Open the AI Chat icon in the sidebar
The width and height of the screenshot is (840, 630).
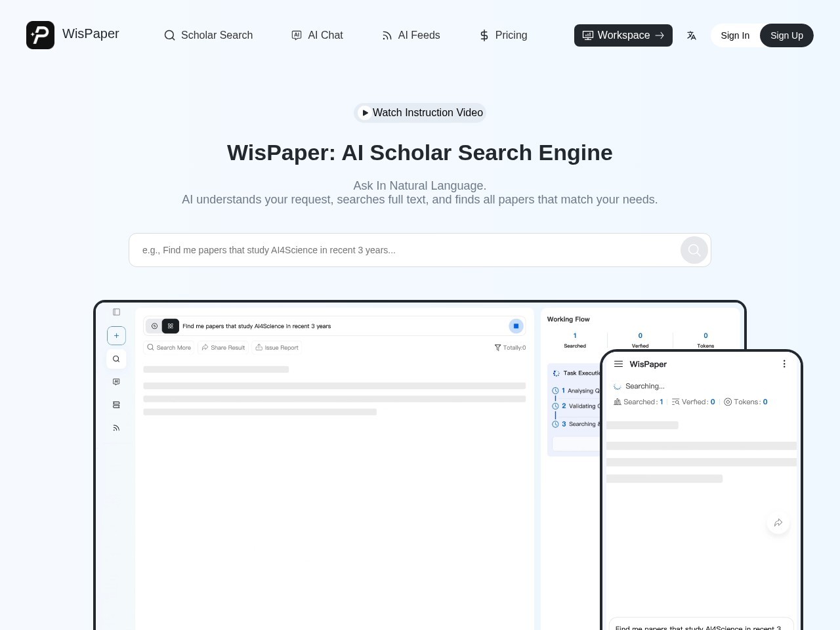tap(116, 381)
